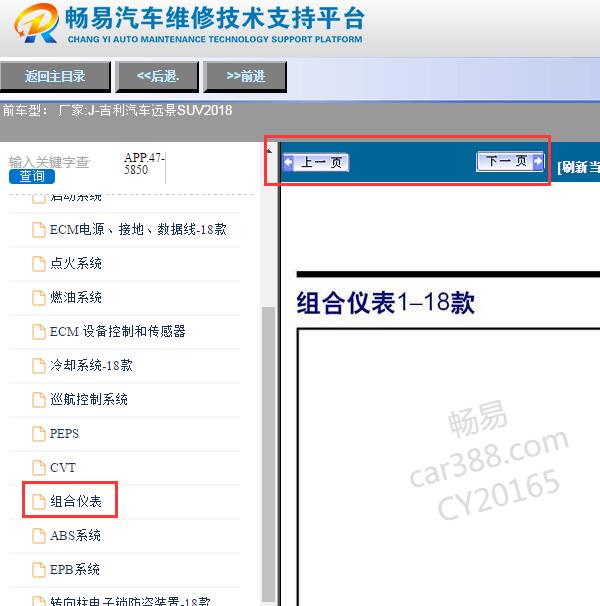This screenshot has height=606, width=600.
Task: Open ECM电源、接地、数据线-18款 entry
Action: click(138, 230)
